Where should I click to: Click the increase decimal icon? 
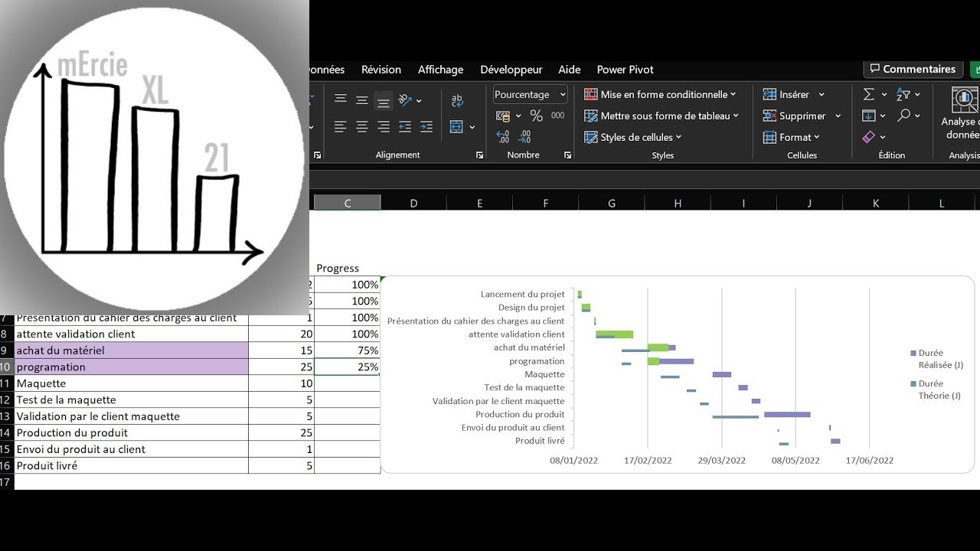(503, 137)
